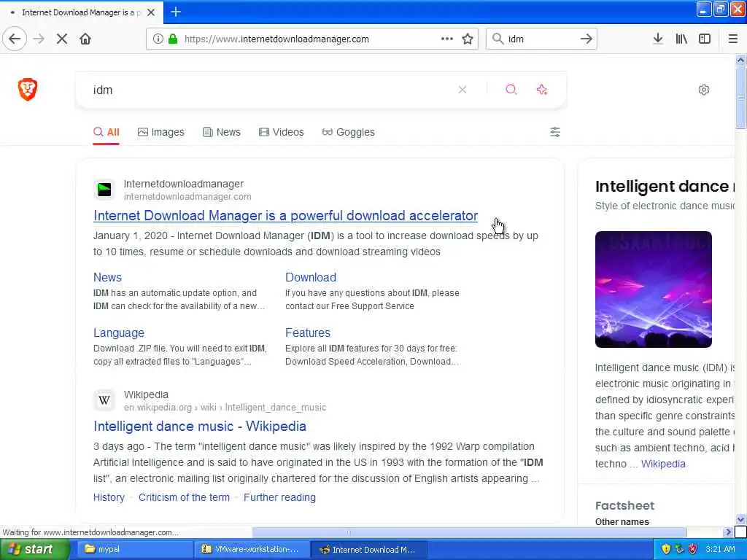
Task: Clear the idm query with the X
Action: click(x=462, y=90)
